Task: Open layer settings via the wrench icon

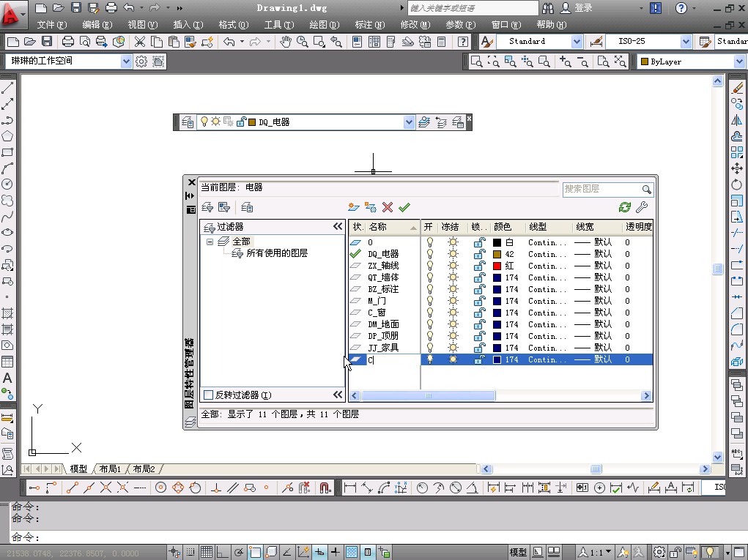Action: pyautogui.click(x=642, y=208)
